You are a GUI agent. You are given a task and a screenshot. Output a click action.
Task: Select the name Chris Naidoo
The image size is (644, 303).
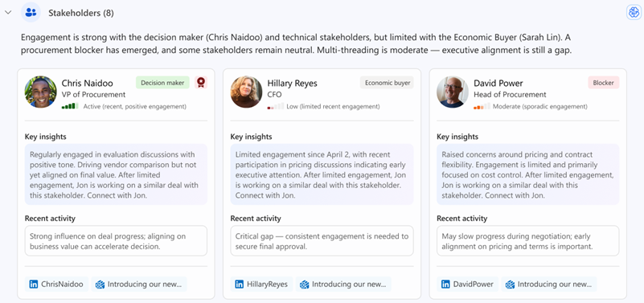87,84
